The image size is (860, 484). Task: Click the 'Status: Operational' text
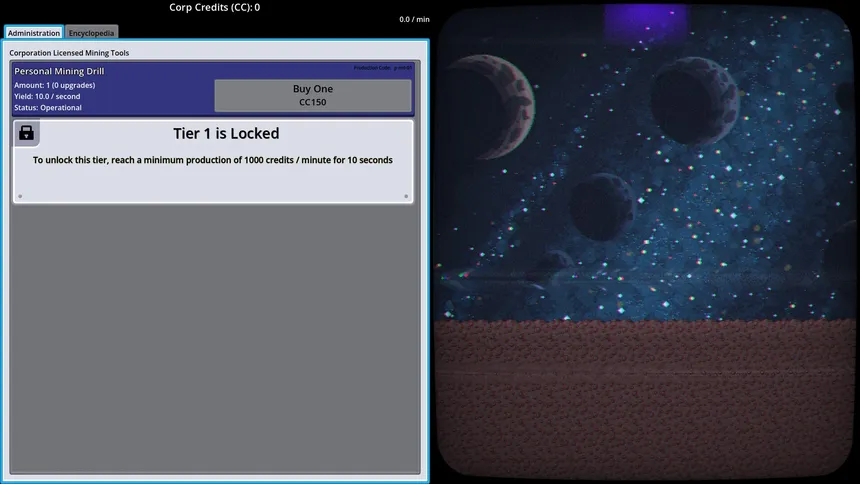[48, 108]
